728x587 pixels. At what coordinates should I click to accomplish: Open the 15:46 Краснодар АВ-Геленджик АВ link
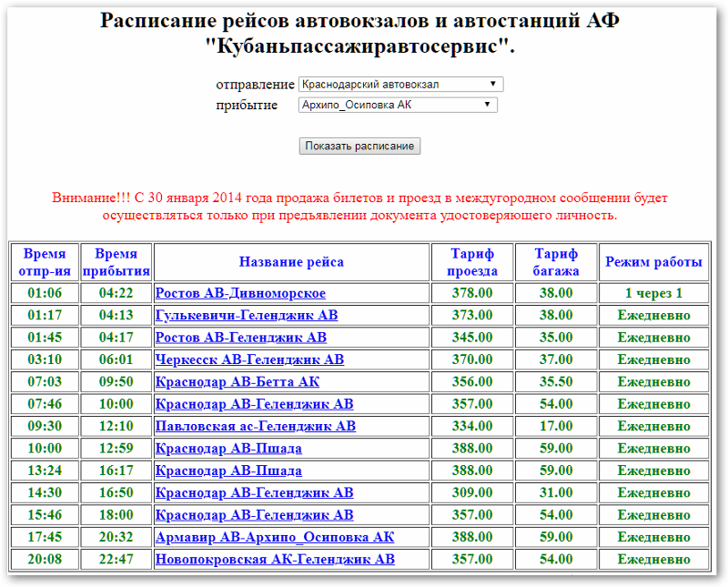click(x=255, y=515)
